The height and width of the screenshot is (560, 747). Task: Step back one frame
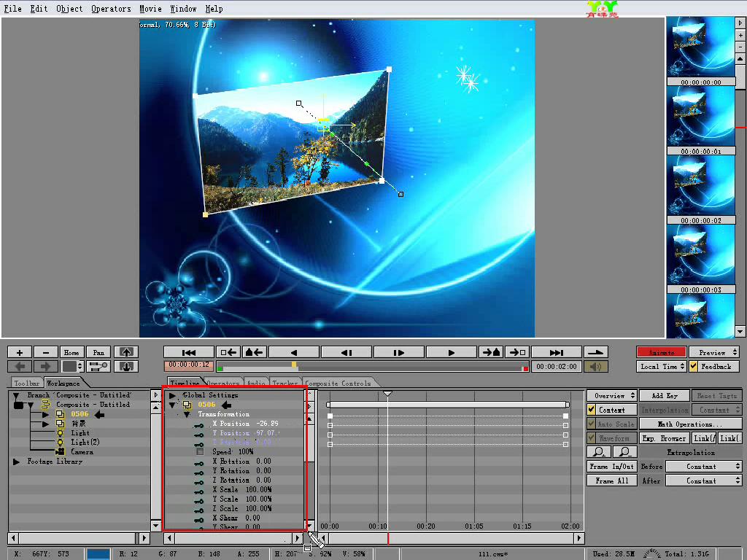[347, 352]
